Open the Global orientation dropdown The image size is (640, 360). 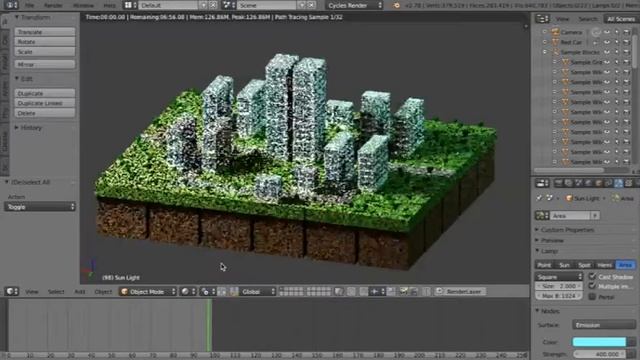pos(258,291)
